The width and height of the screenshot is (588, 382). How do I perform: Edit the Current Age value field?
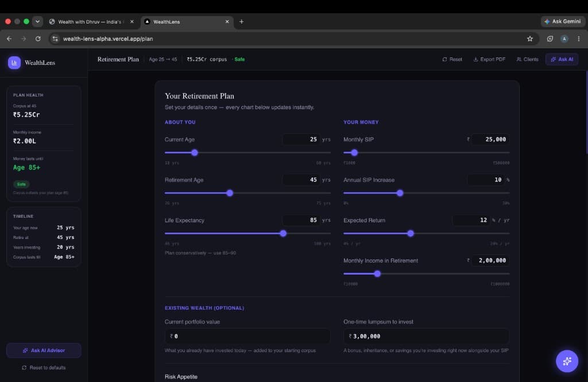pos(301,139)
